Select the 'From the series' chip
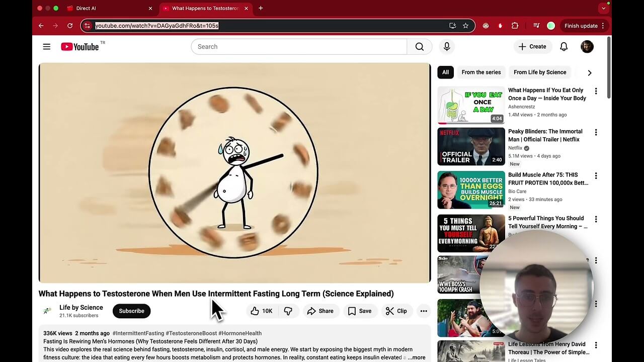 [x=481, y=72]
